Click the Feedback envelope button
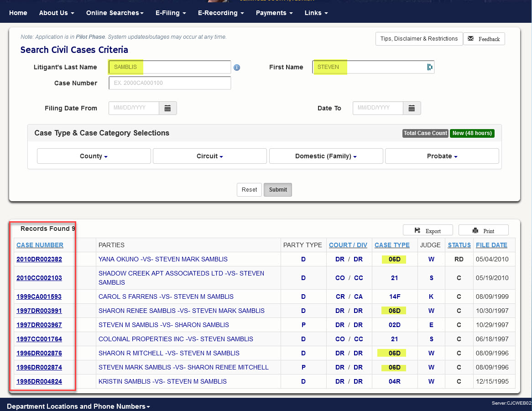 [x=484, y=39]
